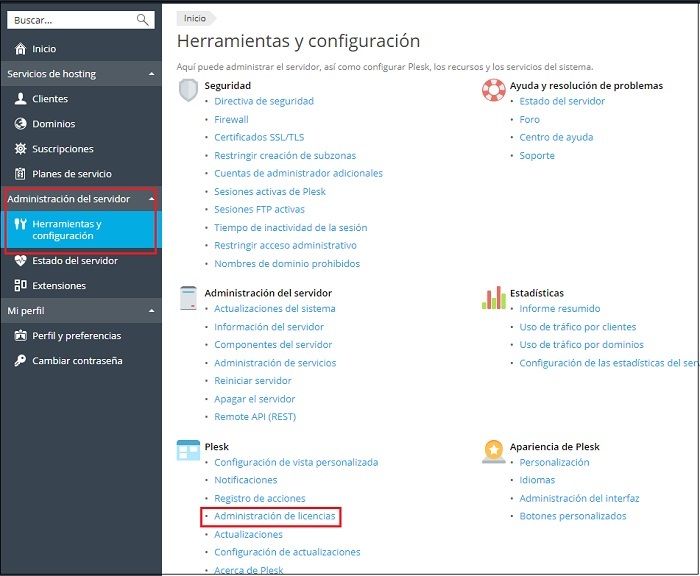The height and width of the screenshot is (576, 700).
Task: Click the Estado del servidor heart icon
Action: coord(20,260)
